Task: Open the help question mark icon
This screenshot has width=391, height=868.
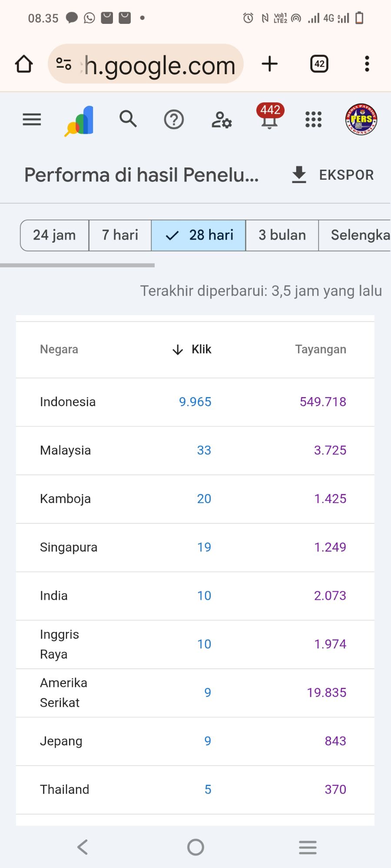Action: tap(174, 119)
